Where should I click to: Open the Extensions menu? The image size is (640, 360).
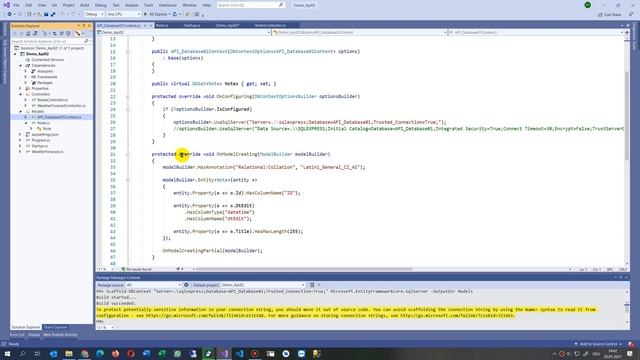pos(167,5)
